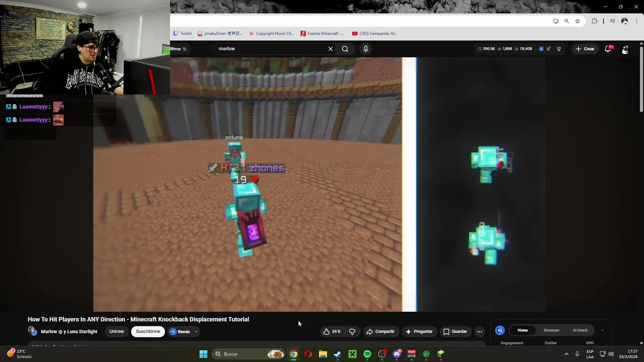This screenshot has height=362, width=644.
Task: Open the Copyright Music Ch... bookmark
Action: [272, 34]
